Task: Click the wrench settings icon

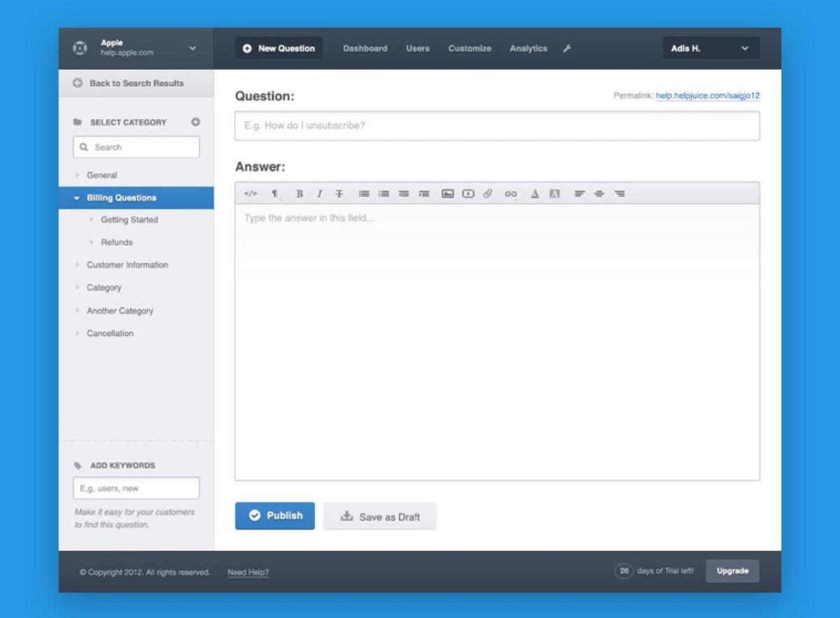Action: 567,48
